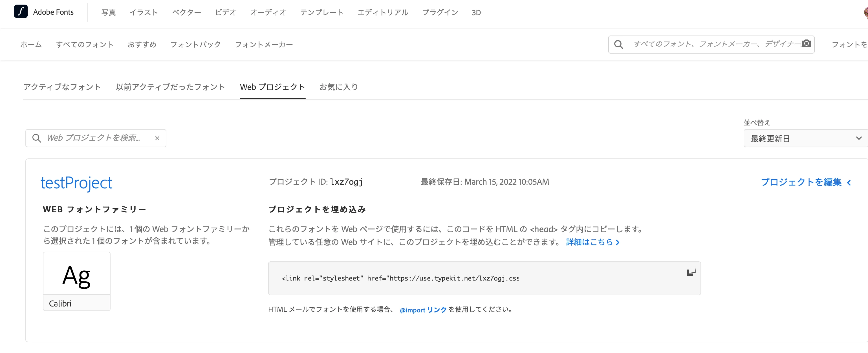Open the 最終更新日 sort dropdown
The height and width of the screenshot is (353, 868).
805,138
